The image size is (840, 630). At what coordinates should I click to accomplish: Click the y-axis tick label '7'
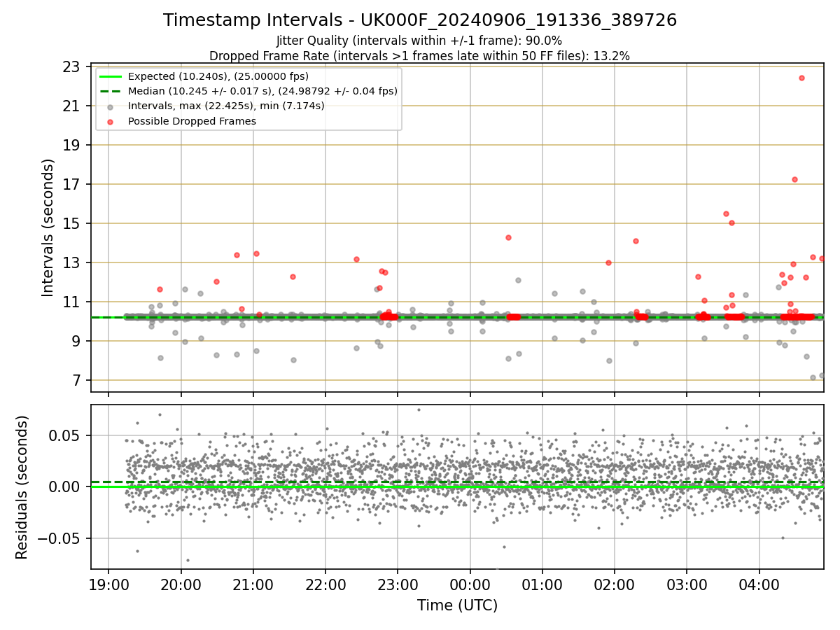76,381
